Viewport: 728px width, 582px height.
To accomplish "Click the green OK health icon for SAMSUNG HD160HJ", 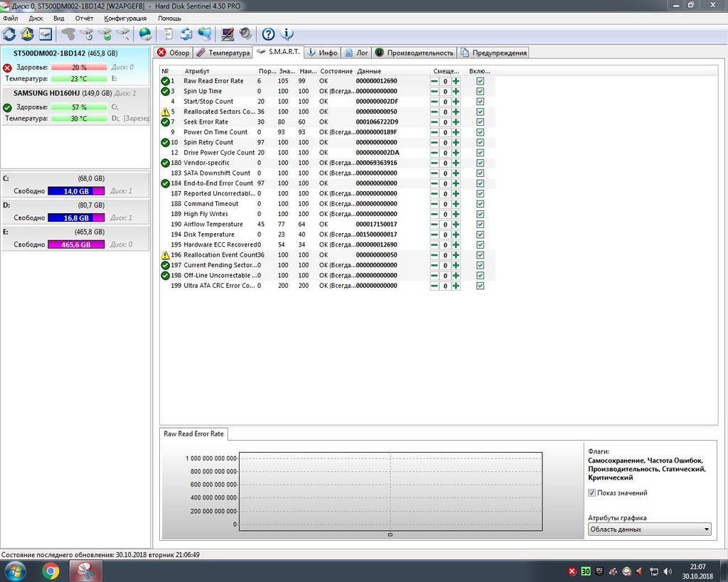I will click(x=7, y=107).
